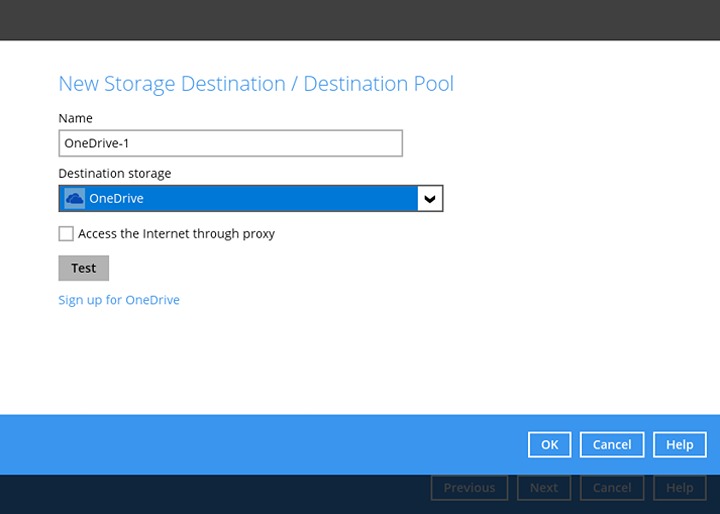
Task: Click the Name label above the text field
Action: (75, 118)
